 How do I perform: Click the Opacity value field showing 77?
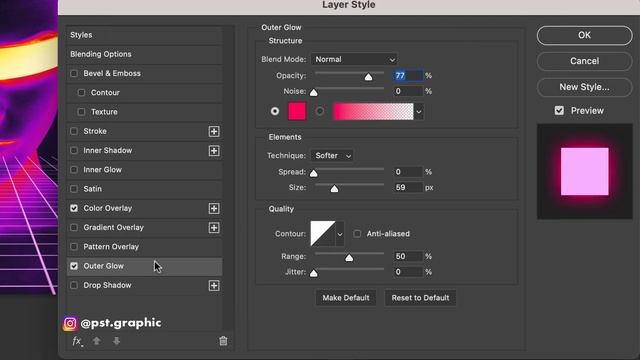(x=408, y=76)
